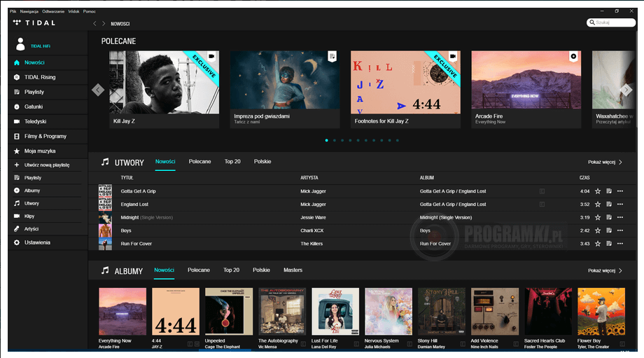Open more options for Run For Cover
The height and width of the screenshot is (358, 644).
pos(620,244)
